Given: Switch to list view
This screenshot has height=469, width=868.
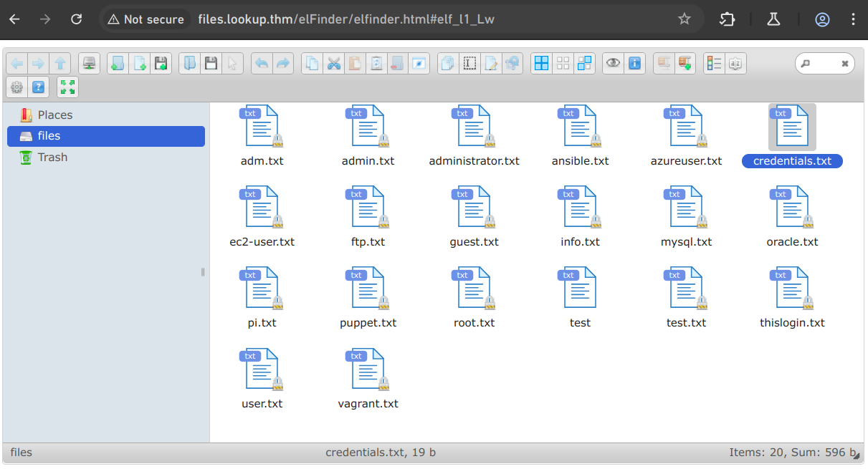Looking at the screenshot, I should point(714,64).
